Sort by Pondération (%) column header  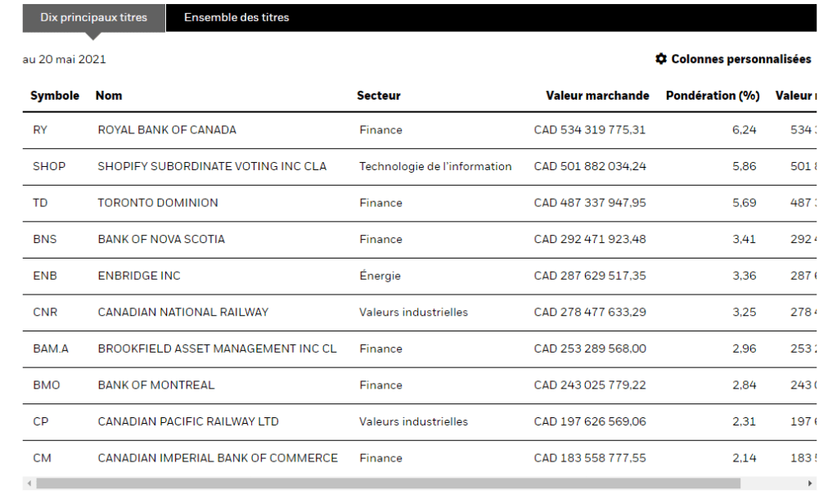(x=713, y=96)
